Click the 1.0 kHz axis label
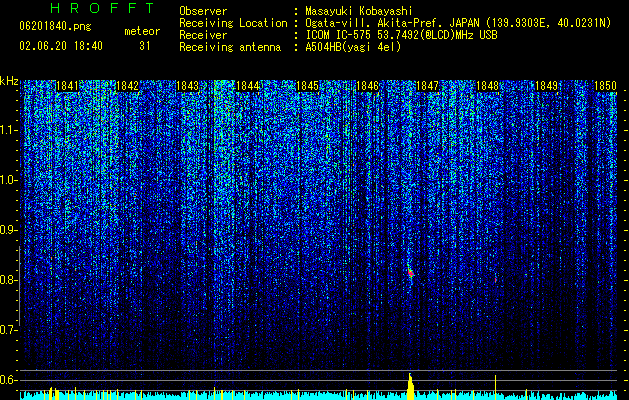The width and height of the screenshot is (629, 400). [x=8, y=180]
